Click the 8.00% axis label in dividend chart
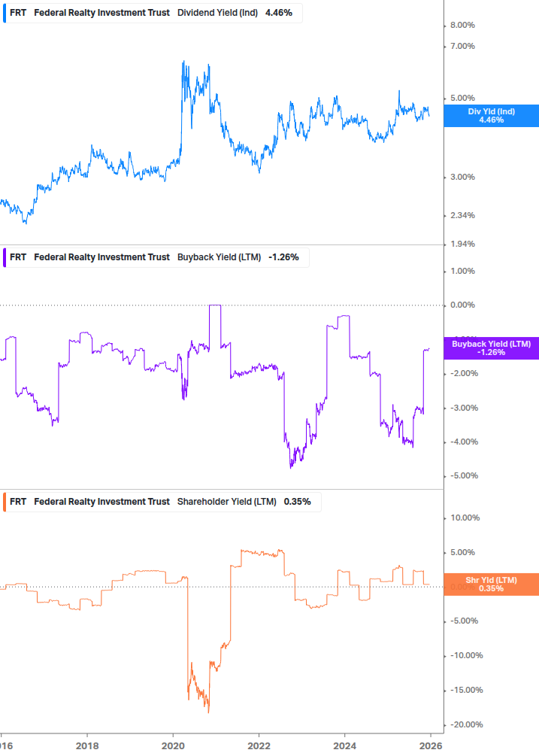 [x=462, y=25]
